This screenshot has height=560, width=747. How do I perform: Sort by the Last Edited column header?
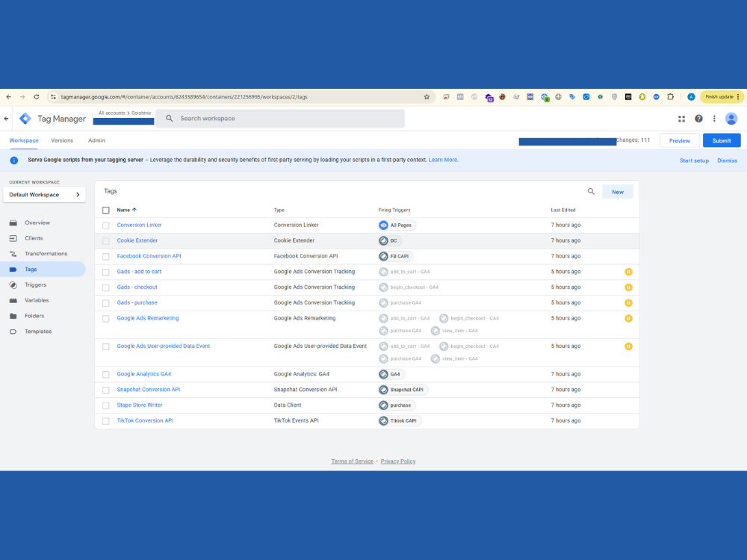563,210
